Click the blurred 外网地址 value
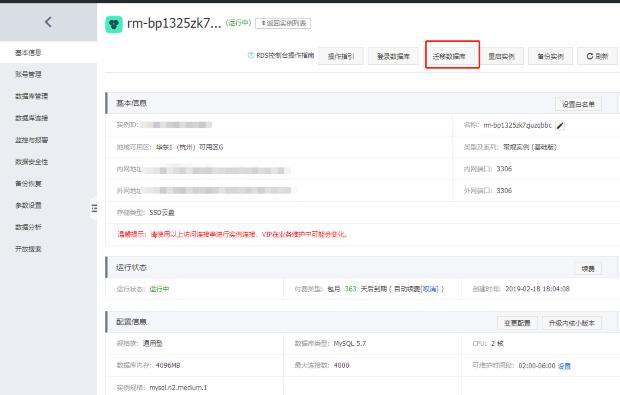The image size is (620, 395). point(218,191)
